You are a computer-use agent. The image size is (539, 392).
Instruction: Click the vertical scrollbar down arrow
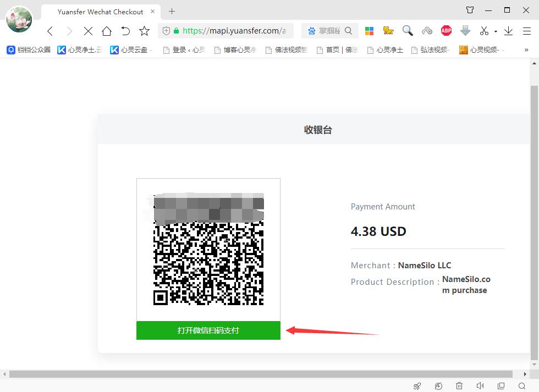point(534,365)
